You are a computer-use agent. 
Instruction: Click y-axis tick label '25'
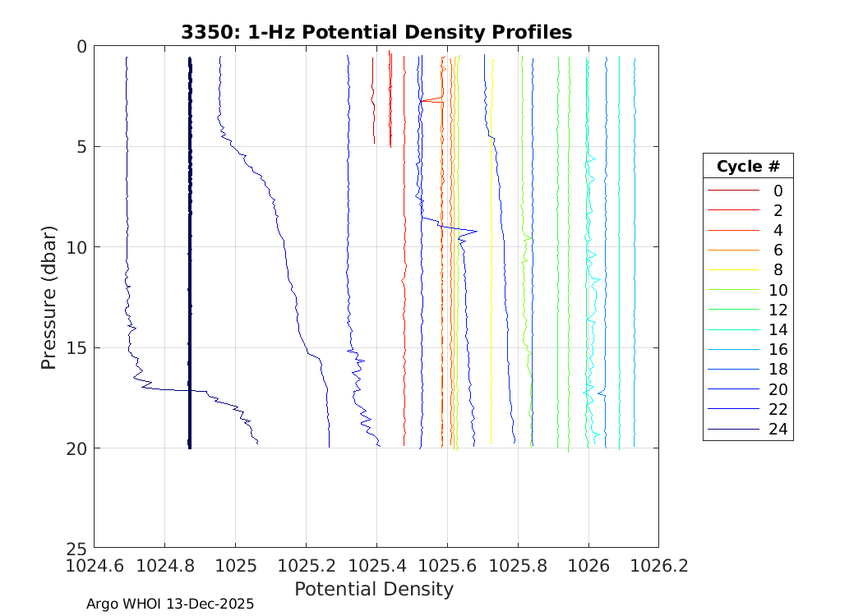(76, 548)
